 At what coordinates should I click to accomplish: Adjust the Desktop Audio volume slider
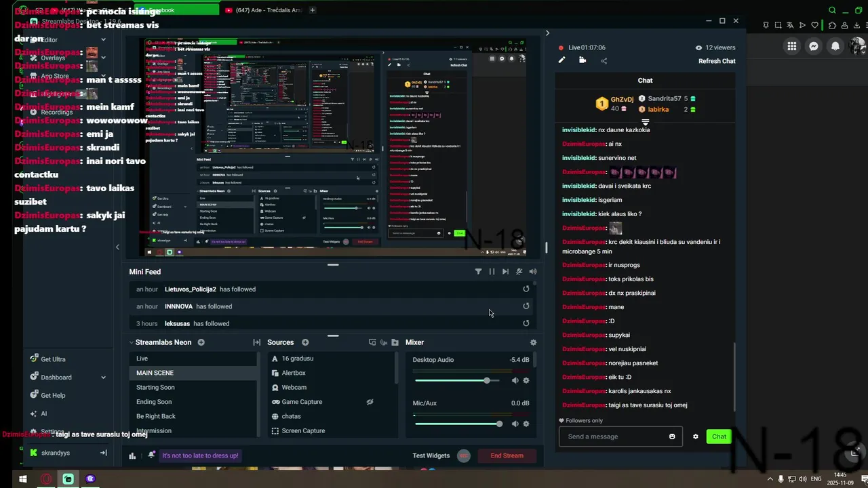(458, 380)
